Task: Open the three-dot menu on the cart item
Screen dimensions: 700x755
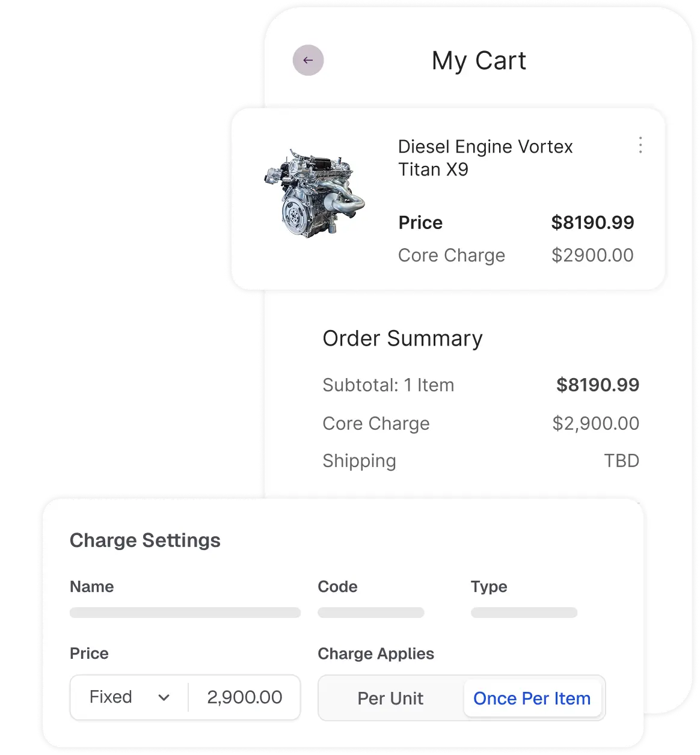Action: (640, 145)
